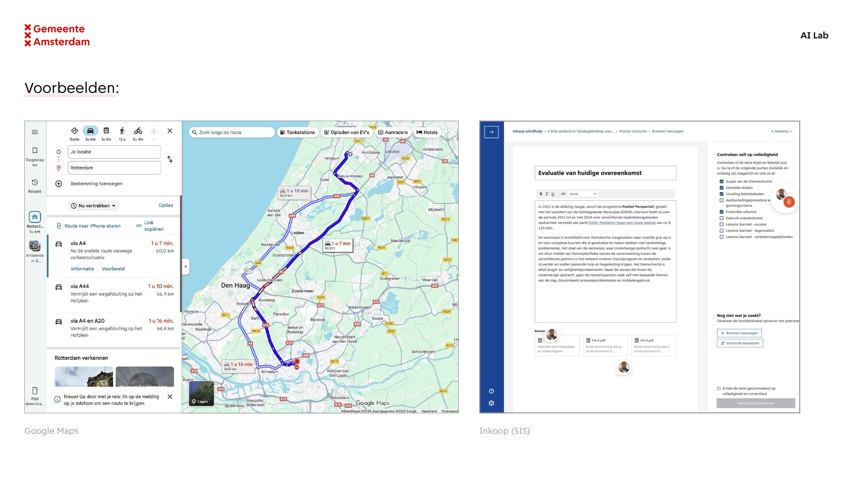This screenshot has height=488, width=868.
Task: Open the App downloaden phone icon
Action: 35,391
